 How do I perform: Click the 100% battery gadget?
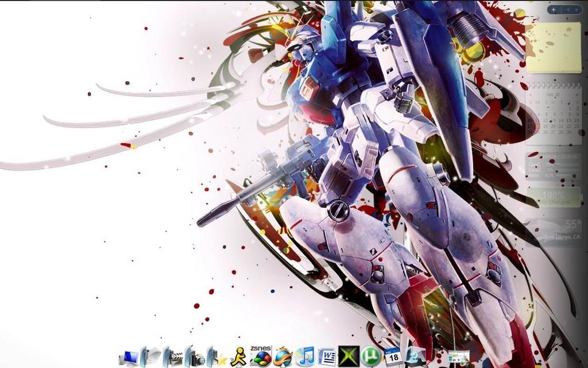[x=553, y=197]
